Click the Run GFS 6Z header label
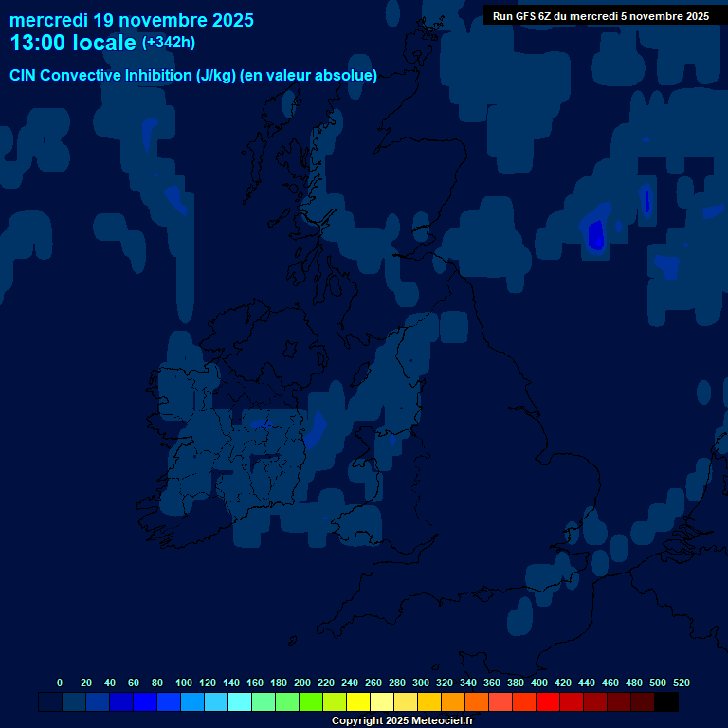Image resolution: width=728 pixels, height=728 pixels. 600,16
